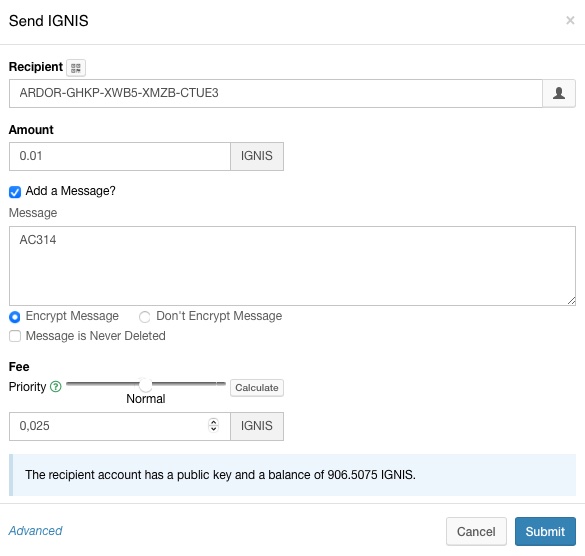Select Encrypt Message radio option
585x556 pixels.
point(15,317)
